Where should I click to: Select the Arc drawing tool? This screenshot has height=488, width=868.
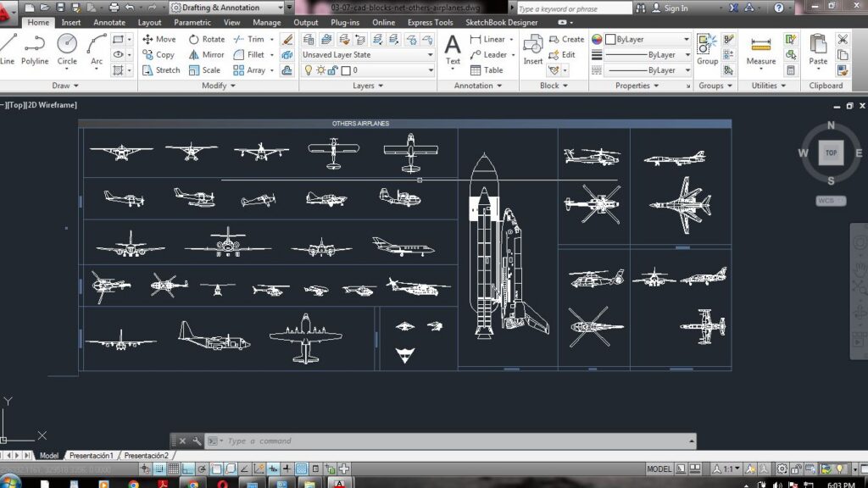click(x=97, y=49)
